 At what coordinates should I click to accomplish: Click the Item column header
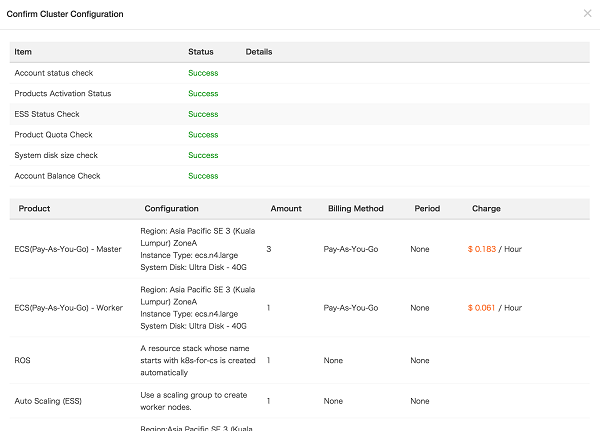pos(23,52)
